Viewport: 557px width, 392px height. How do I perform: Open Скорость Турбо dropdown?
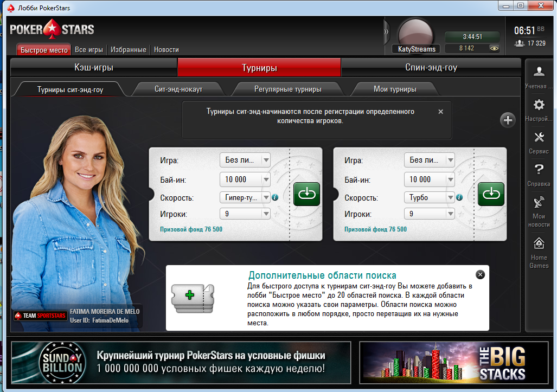pyautogui.click(x=430, y=197)
